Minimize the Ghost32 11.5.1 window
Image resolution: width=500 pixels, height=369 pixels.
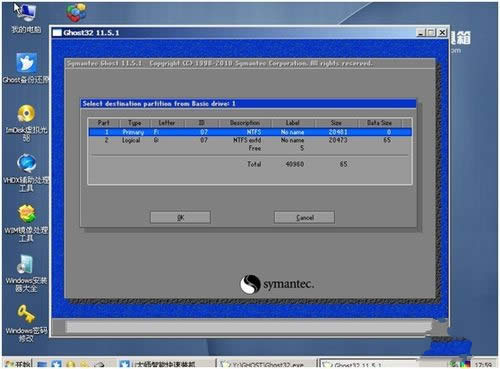pos(421,33)
